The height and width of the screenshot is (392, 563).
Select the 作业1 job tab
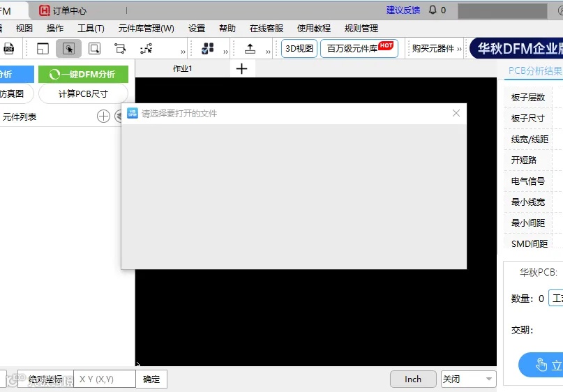182,68
